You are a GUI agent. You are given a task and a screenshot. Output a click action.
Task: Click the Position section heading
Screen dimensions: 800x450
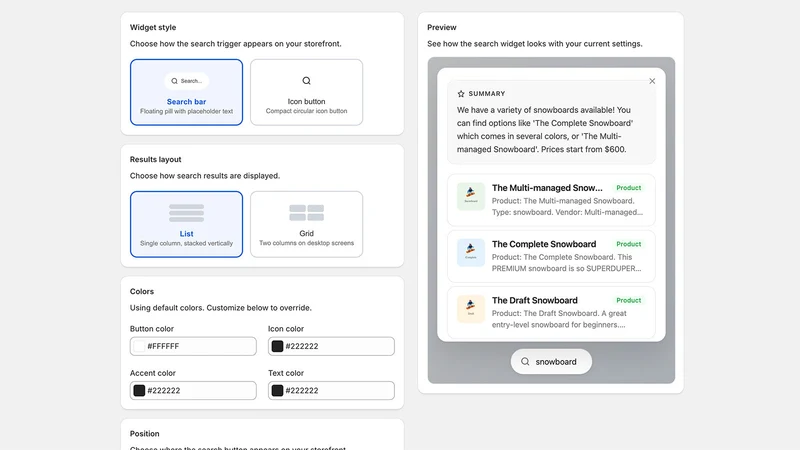[144, 434]
